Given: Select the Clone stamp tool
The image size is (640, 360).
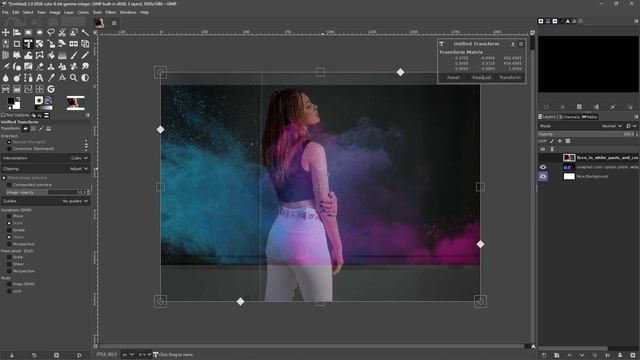Looking at the screenshot, I should tap(51, 67).
